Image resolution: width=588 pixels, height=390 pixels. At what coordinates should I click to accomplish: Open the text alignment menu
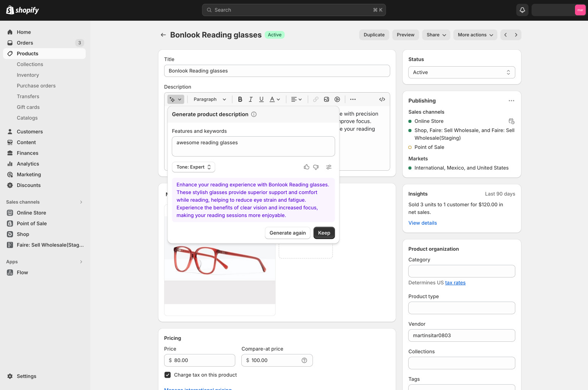click(296, 100)
